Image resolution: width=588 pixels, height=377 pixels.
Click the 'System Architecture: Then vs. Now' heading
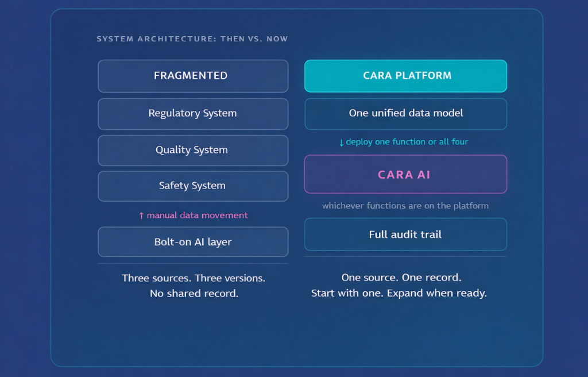[192, 39]
